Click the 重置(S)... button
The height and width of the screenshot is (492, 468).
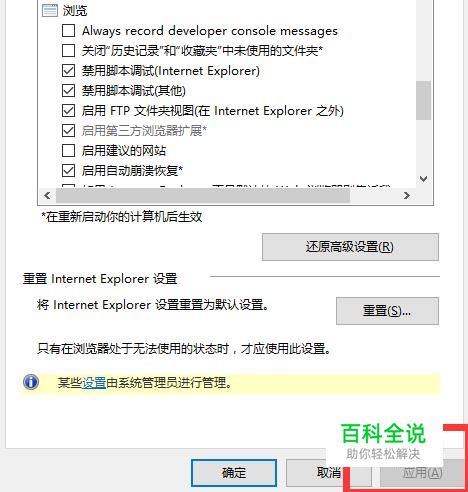point(387,311)
